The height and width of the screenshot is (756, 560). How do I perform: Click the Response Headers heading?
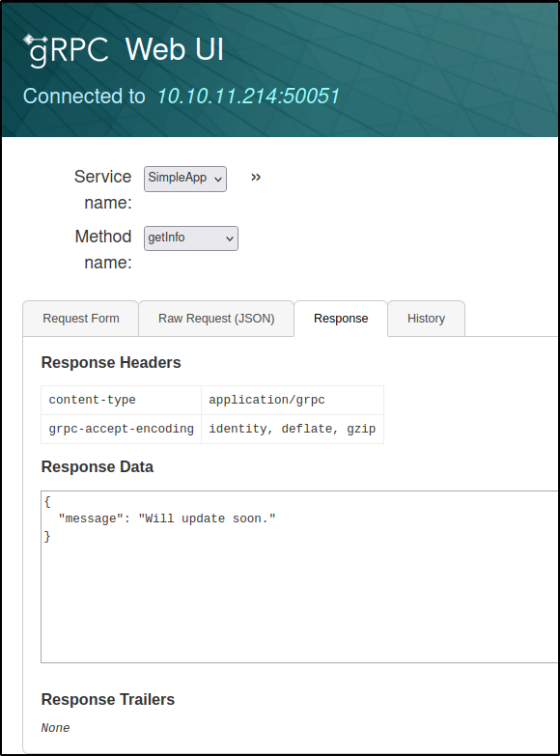pyautogui.click(x=111, y=363)
